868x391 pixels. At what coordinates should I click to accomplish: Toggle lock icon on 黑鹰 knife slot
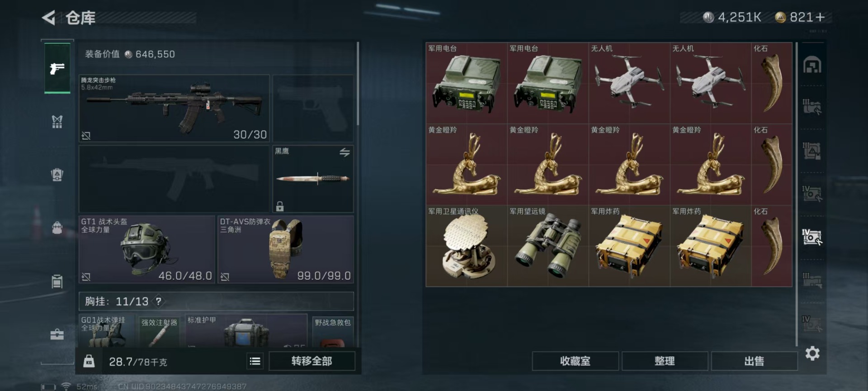pos(280,206)
